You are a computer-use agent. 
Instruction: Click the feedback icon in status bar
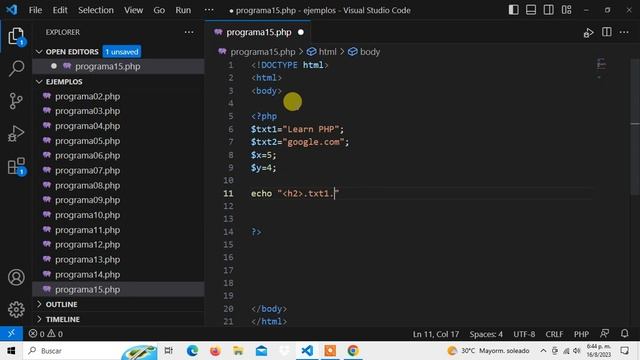coord(604,333)
